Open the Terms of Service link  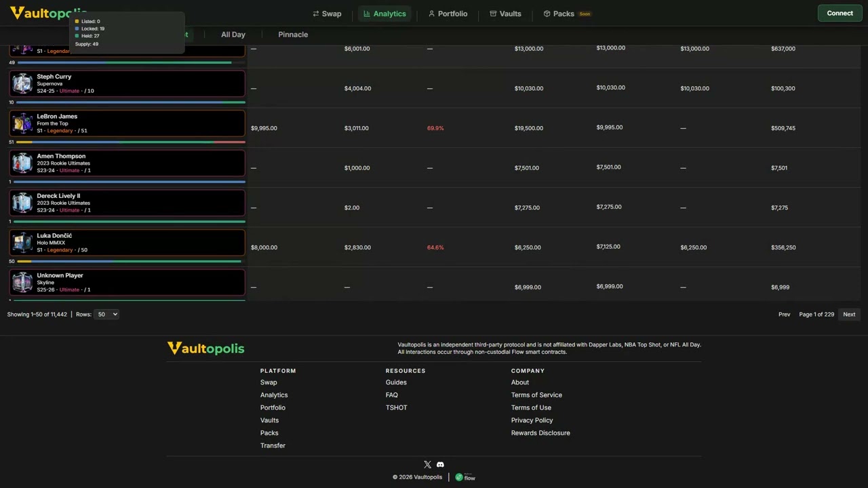pos(536,395)
